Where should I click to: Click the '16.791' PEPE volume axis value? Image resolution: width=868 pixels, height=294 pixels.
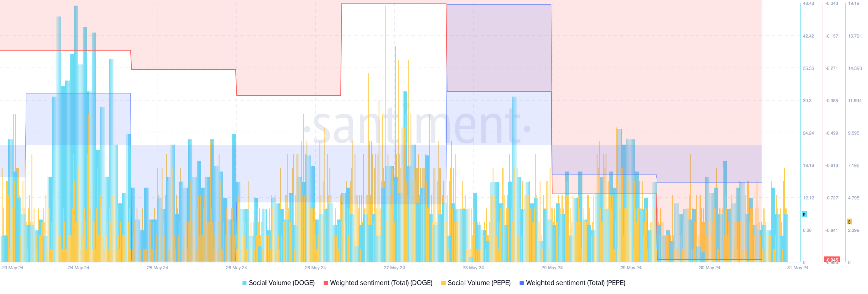click(x=855, y=36)
